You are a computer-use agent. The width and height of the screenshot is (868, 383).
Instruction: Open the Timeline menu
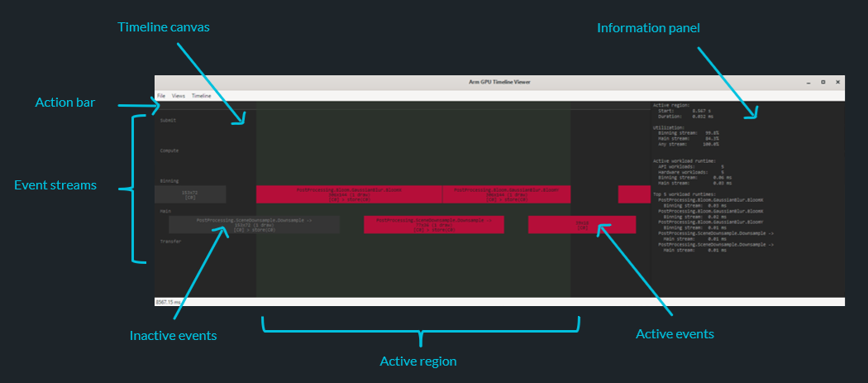click(202, 96)
